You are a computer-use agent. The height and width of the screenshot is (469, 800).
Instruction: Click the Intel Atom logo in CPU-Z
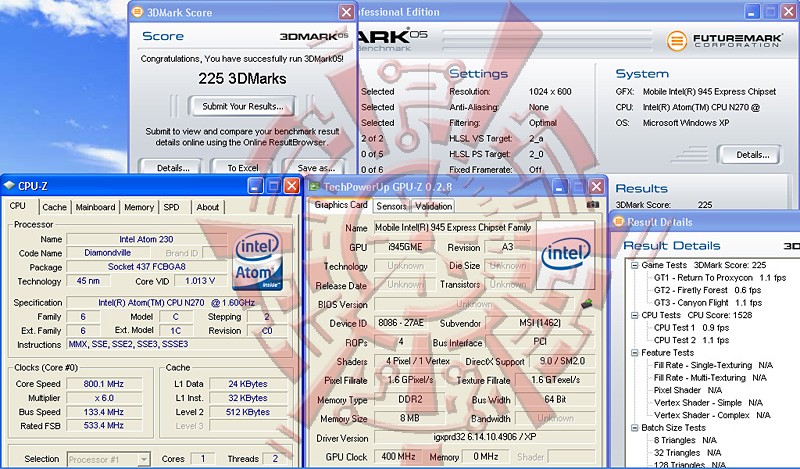(x=258, y=261)
